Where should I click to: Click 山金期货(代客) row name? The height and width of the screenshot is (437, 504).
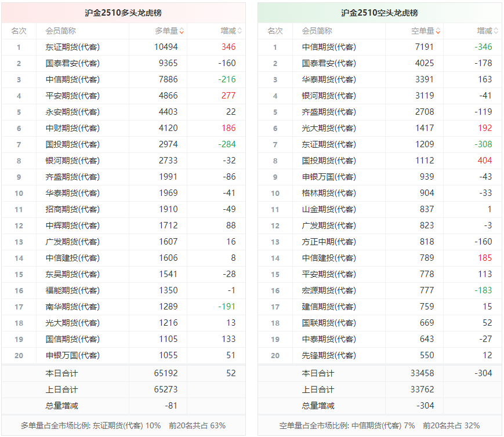[329, 209]
